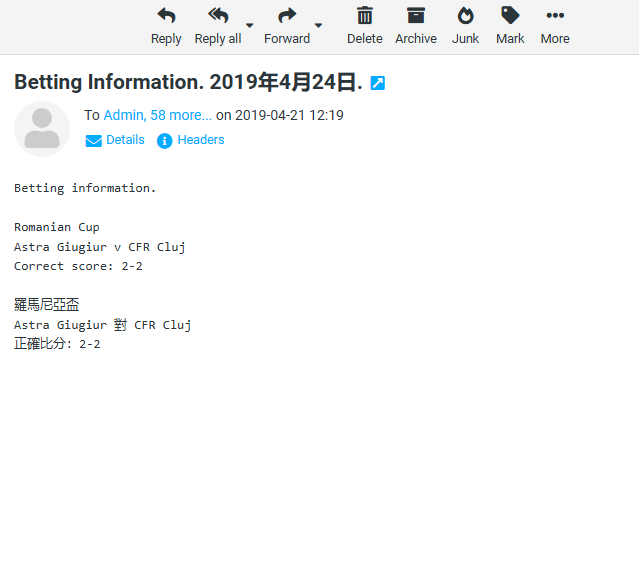Image resolution: width=639 pixels, height=575 pixels.
Task: Click the email subject heading
Action: click(x=188, y=82)
